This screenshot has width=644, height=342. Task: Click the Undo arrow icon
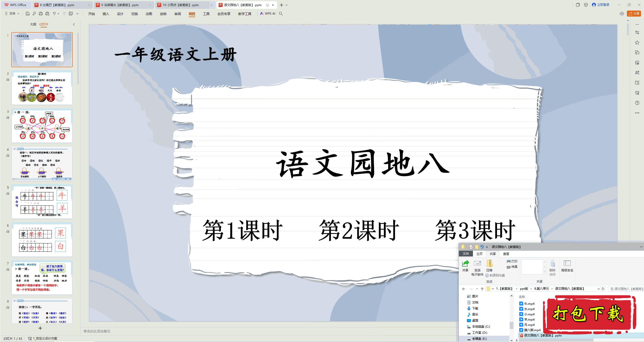point(54,14)
